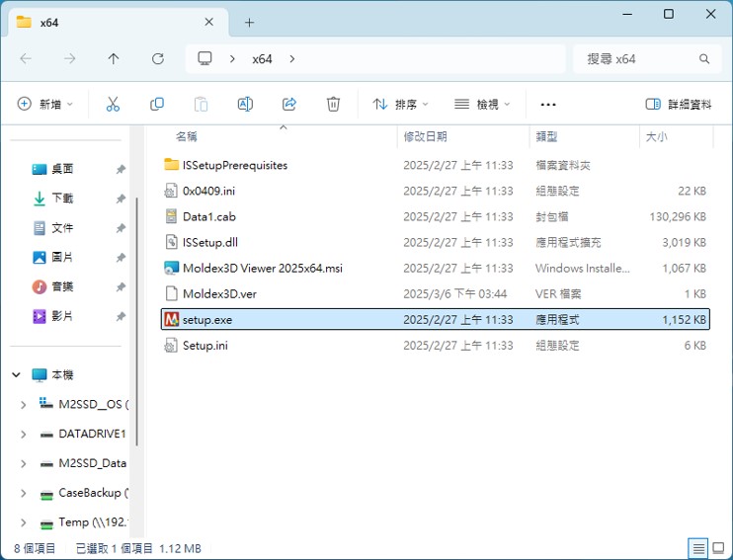Click the Rename icon in toolbar
Viewport: 733px width, 560px height.
[245, 104]
